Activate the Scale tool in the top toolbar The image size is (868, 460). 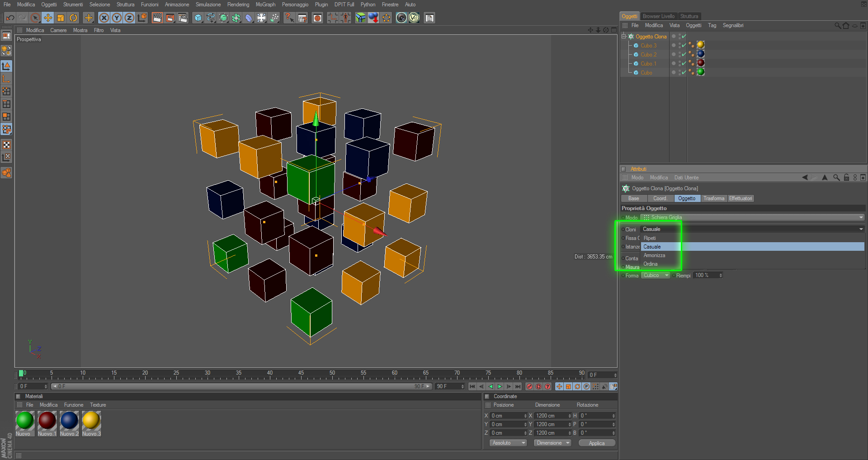[x=61, y=18]
